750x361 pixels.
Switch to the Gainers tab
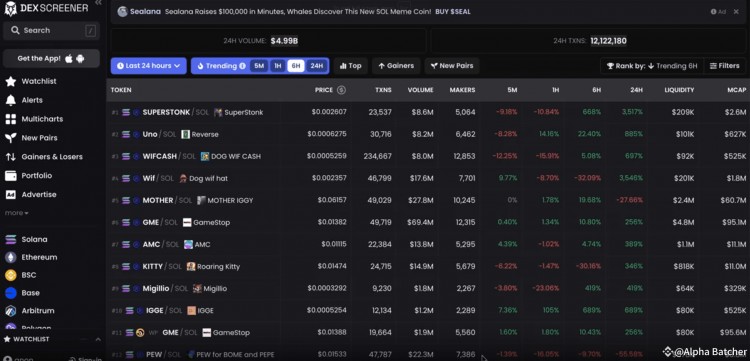[x=396, y=66]
